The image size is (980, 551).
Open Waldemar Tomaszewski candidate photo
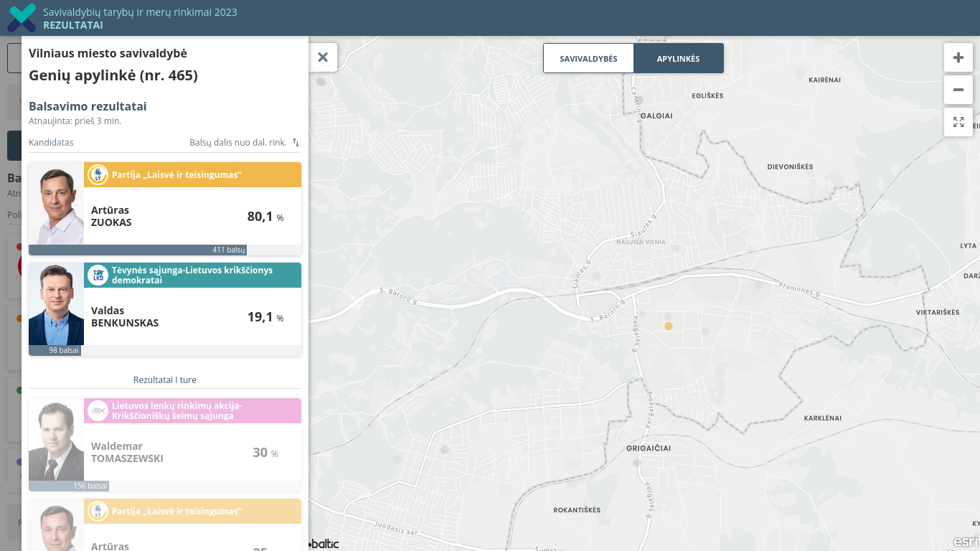[57, 441]
